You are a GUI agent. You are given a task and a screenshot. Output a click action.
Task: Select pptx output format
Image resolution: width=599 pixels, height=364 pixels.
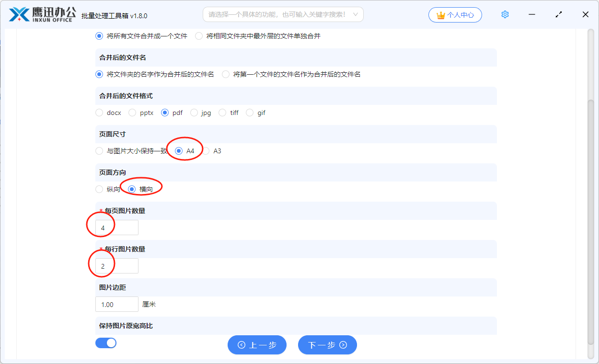pyautogui.click(x=141, y=113)
